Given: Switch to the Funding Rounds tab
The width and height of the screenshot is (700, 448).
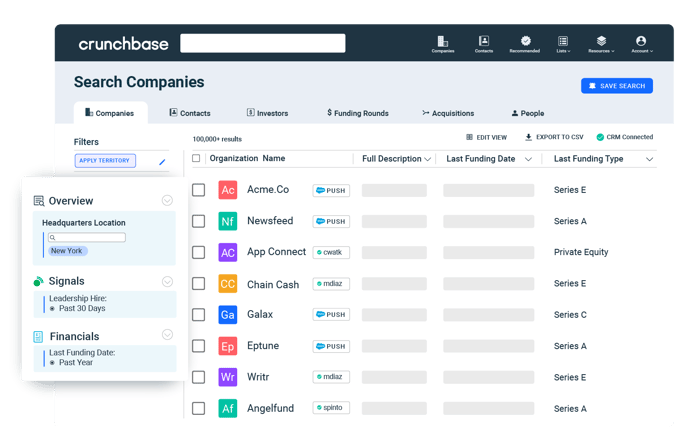Looking at the screenshot, I should 358,113.
